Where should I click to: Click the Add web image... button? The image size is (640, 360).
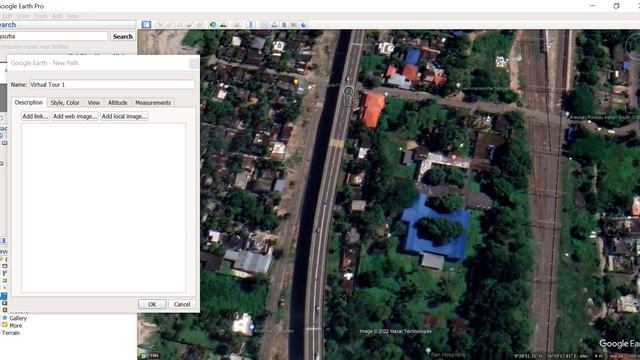[75, 116]
